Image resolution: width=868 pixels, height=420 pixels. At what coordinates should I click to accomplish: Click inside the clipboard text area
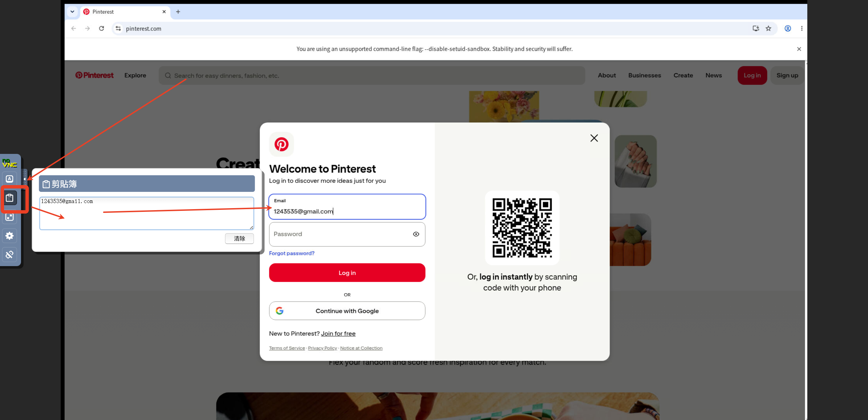(x=146, y=213)
